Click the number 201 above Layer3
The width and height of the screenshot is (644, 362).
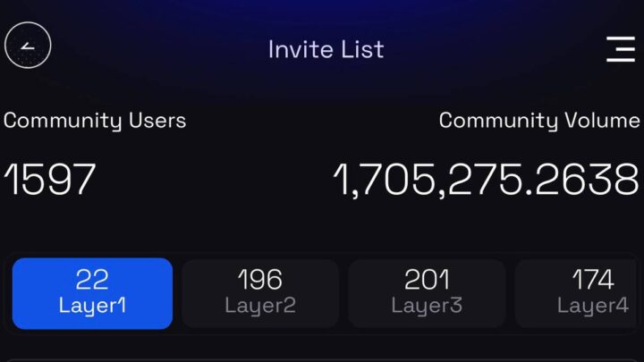pos(427,280)
